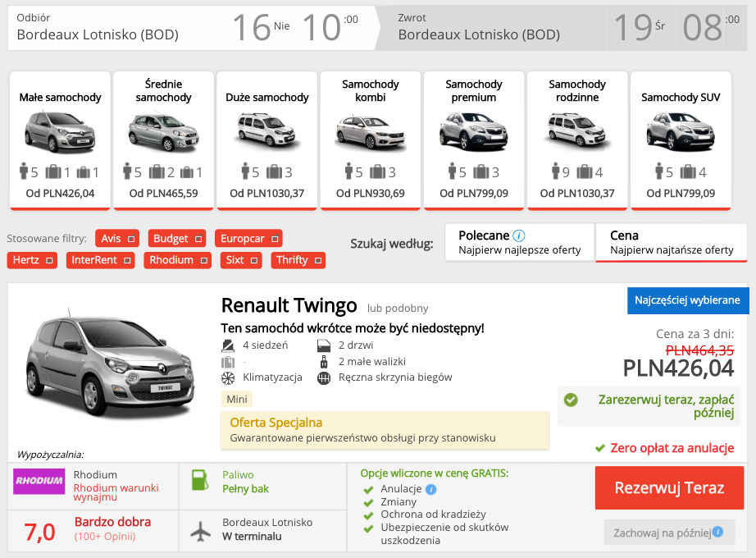The height and width of the screenshot is (558, 756).
Task: Uncheck the Europcar filter tag
Action: pos(276,239)
